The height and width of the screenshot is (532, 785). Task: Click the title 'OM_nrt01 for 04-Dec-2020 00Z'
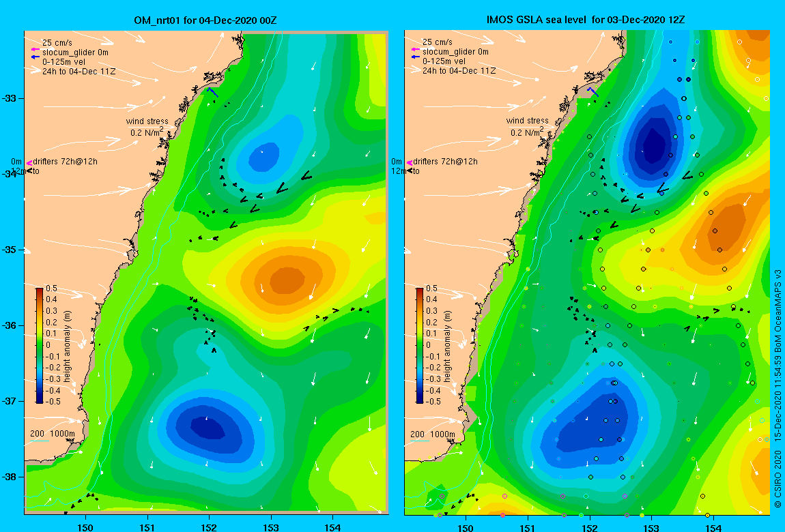(205, 20)
